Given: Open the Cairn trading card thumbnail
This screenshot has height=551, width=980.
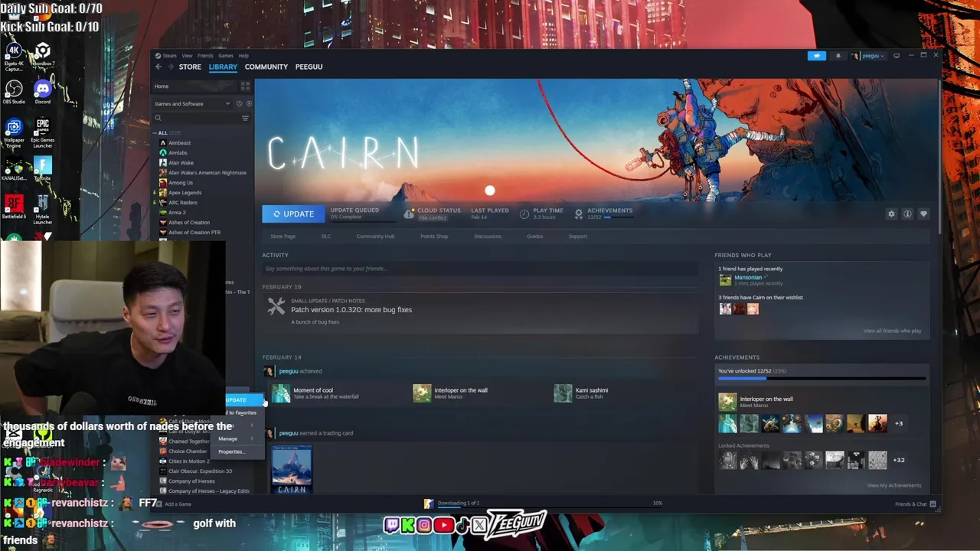Looking at the screenshot, I should [x=292, y=469].
